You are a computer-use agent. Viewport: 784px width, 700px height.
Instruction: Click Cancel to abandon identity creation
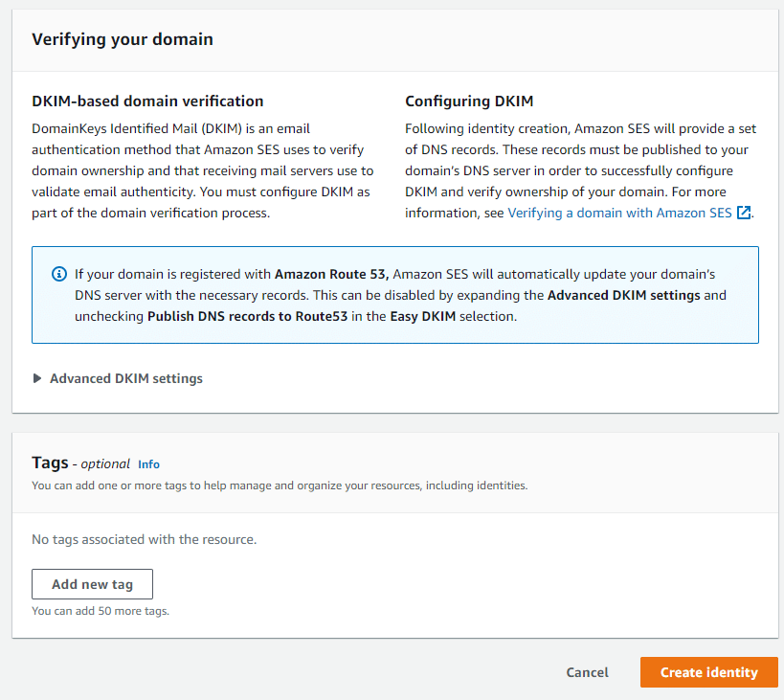coord(587,672)
